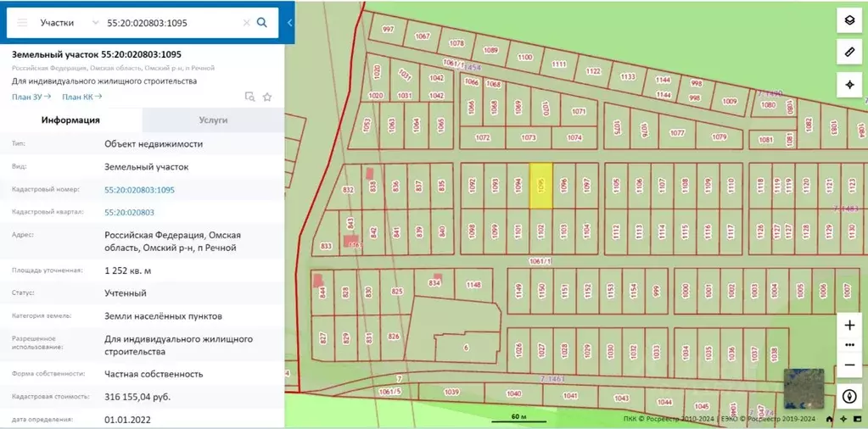Click the find-on-map icon beside star
Viewport: 868px width, 429px height.
coord(249,97)
